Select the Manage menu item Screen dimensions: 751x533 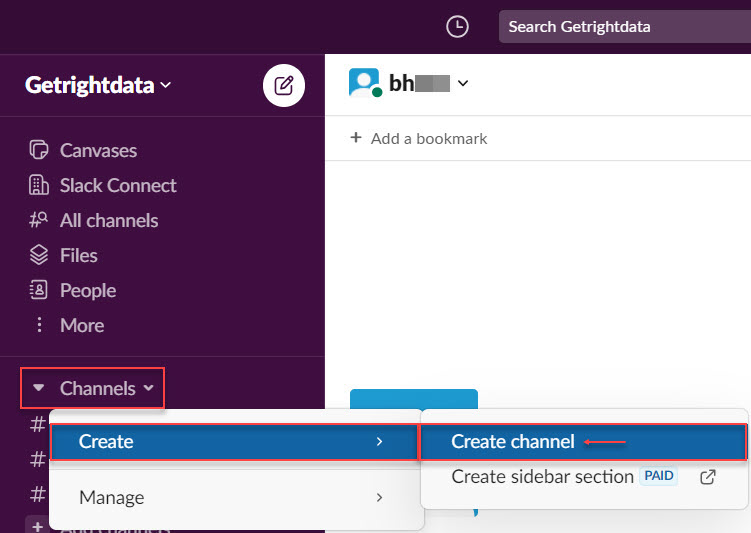[235, 498]
